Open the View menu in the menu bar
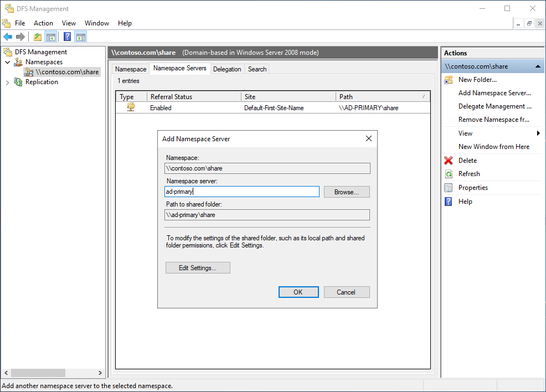The image size is (546, 392). [69, 23]
